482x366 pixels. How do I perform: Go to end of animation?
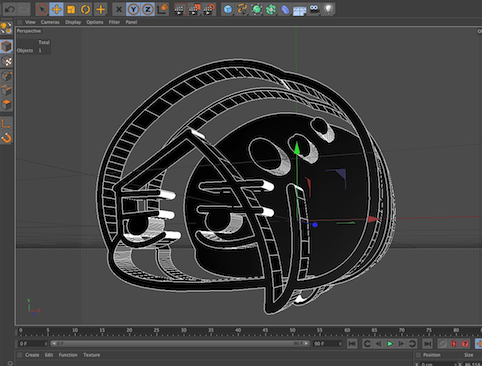pos(427,344)
